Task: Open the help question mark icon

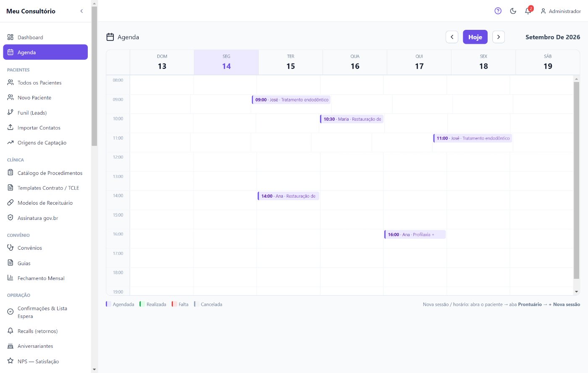Action: [498, 11]
